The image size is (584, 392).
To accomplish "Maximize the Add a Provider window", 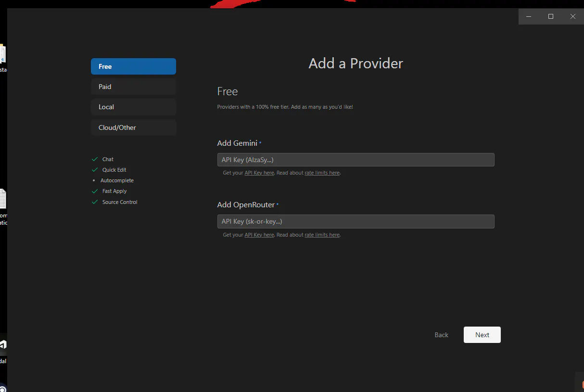I will [x=551, y=16].
